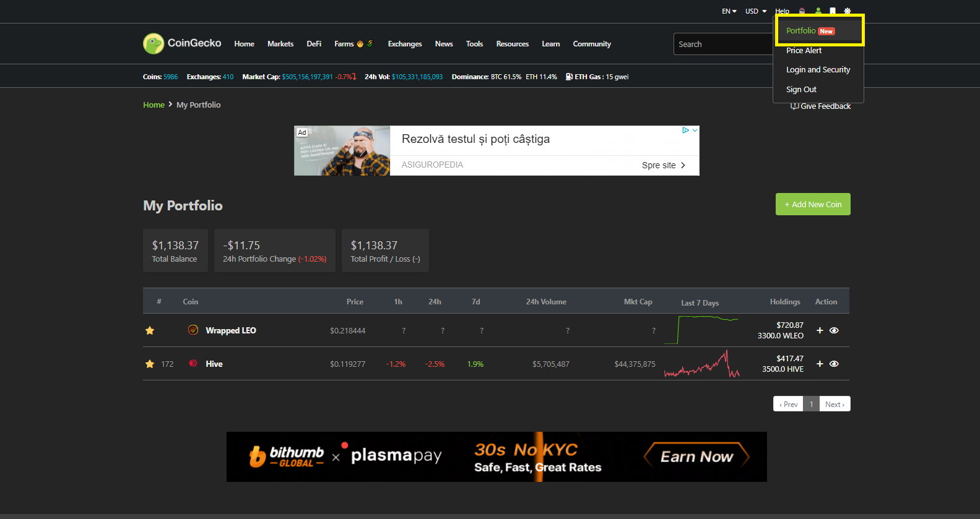The width and height of the screenshot is (980, 519).
Task: Open the Farms menu with tractor emoji
Action: tap(353, 44)
